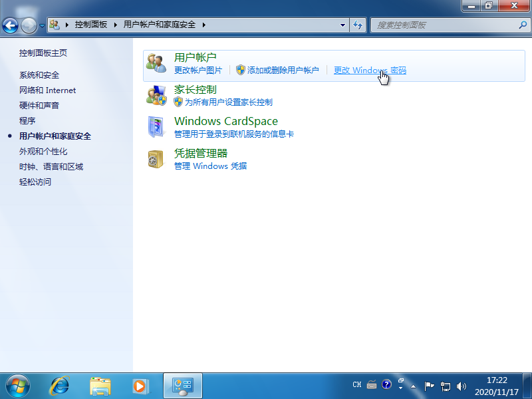The height and width of the screenshot is (399, 532).
Task: Open Windows Media Player from the taskbar
Action: pos(140,386)
